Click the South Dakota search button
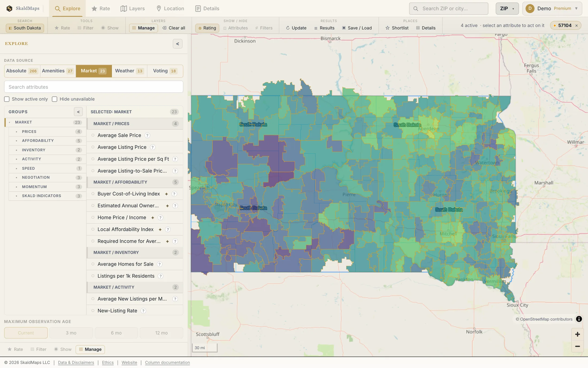The width and height of the screenshot is (588, 368). [x=25, y=28]
